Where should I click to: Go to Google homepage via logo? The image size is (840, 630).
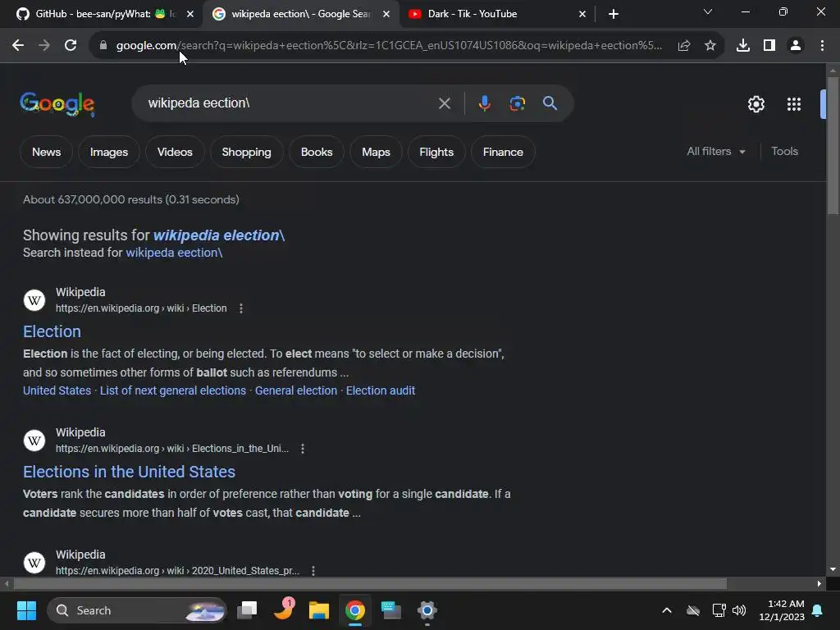click(57, 104)
